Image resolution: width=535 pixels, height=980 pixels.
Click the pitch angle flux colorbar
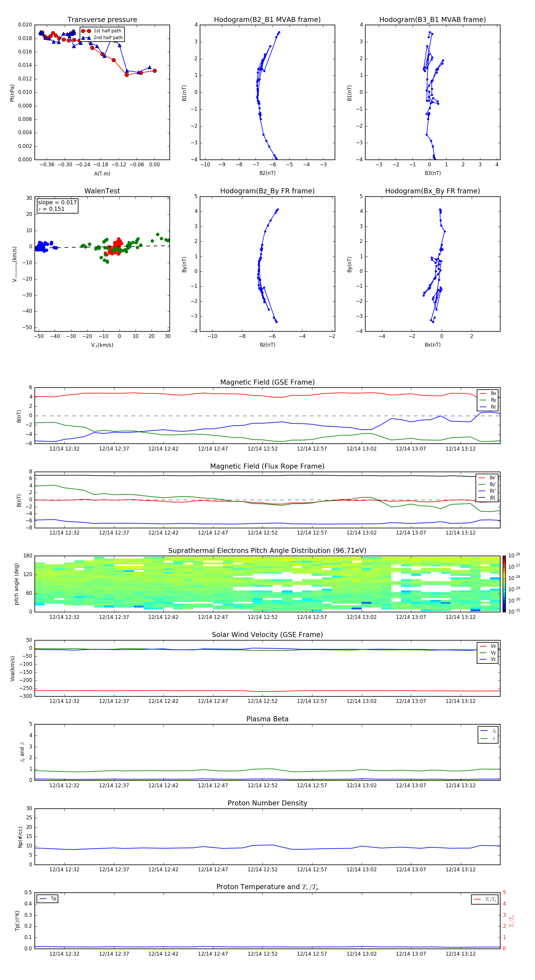pos(504,584)
